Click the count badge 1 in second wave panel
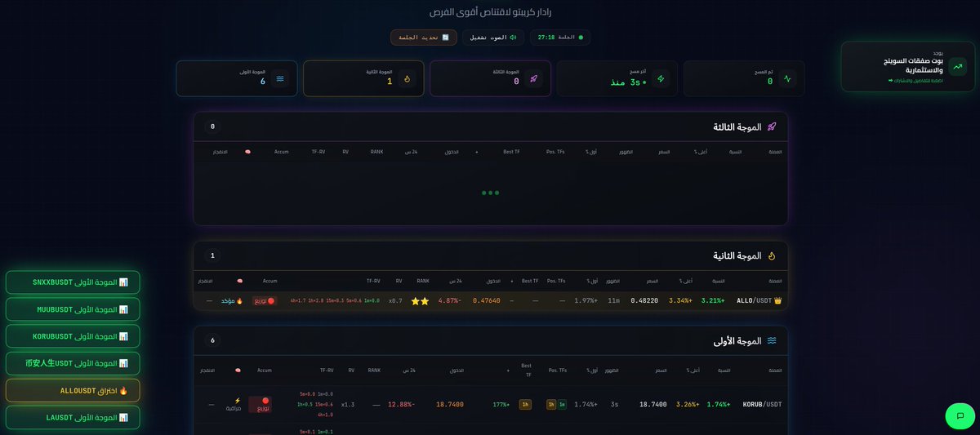The width and height of the screenshot is (980, 435). [213, 255]
